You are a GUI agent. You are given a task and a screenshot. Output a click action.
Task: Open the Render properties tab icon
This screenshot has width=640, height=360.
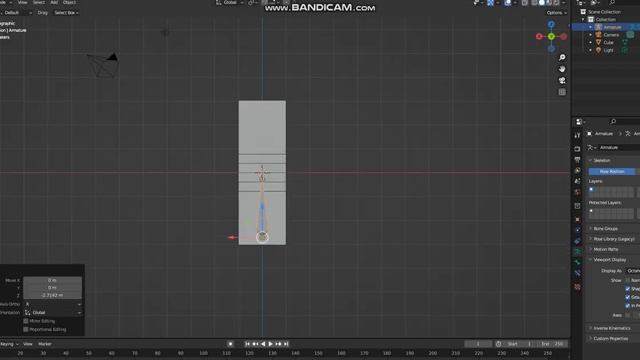point(577,149)
